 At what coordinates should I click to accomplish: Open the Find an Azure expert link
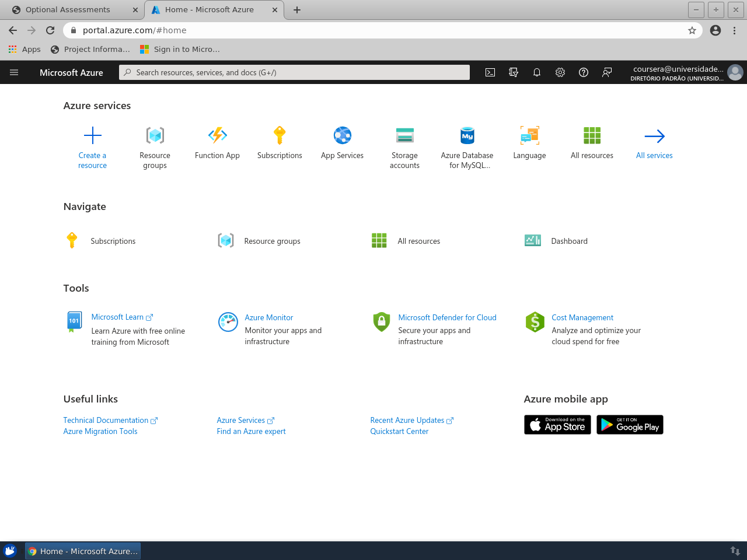[252, 431]
